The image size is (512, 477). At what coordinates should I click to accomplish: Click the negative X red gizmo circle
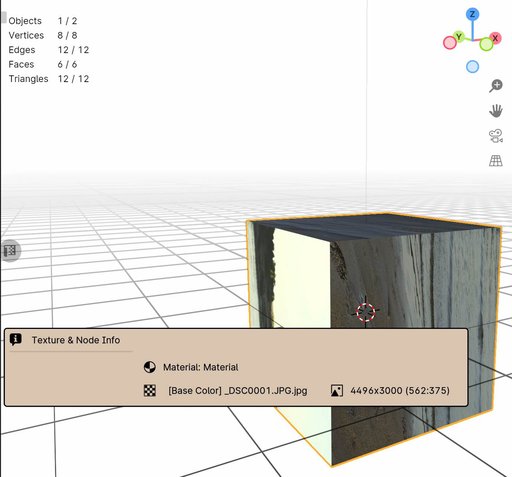pyautogui.click(x=450, y=43)
